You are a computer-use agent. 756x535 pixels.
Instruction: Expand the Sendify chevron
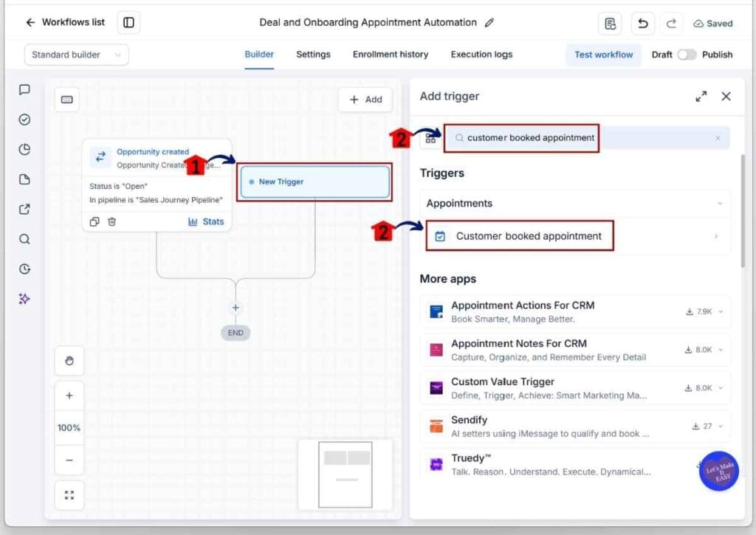(x=721, y=426)
